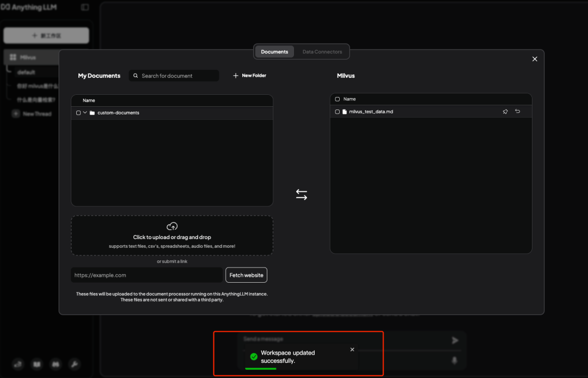Select the Milvus workspace in sidebar
Screen dimensions: 588x378
pyautogui.click(x=32, y=57)
